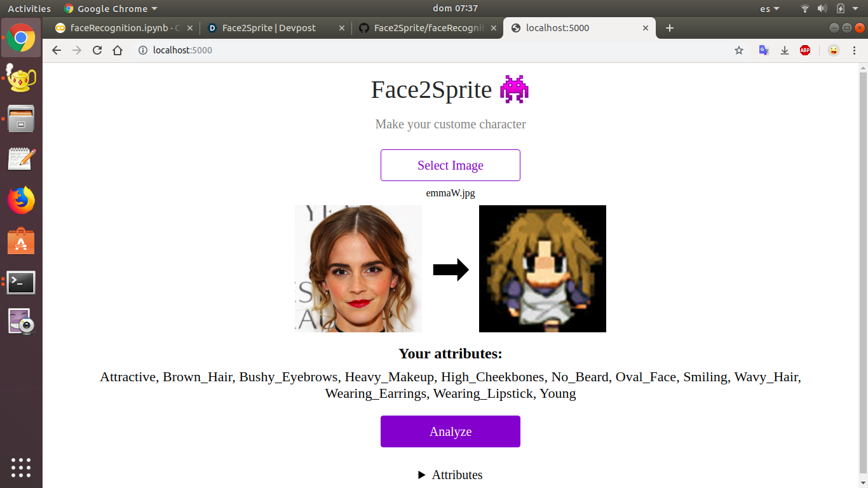The height and width of the screenshot is (488, 868).
Task: Switch to the Face2Sprite Devpost tab
Action: tap(276, 28)
